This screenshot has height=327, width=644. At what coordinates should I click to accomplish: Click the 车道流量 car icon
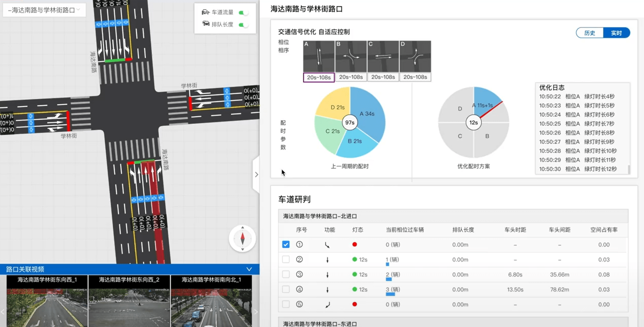click(205, 12)
